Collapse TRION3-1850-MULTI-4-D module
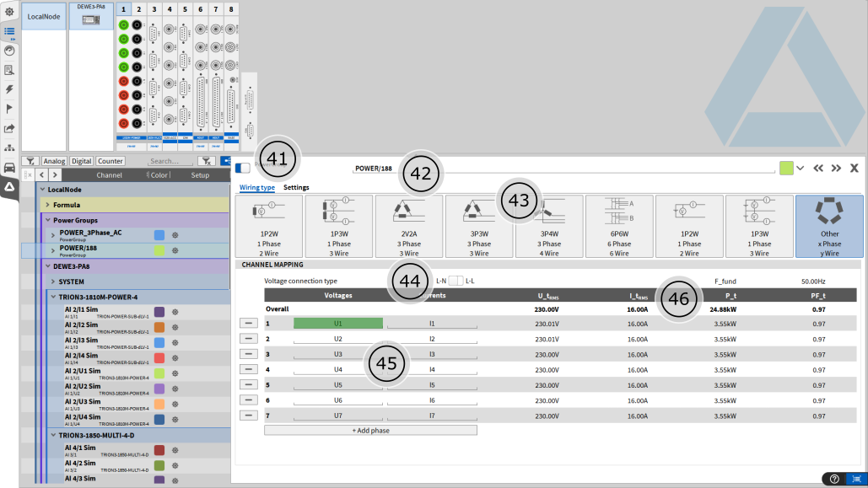The image size is (868, 488). tap(53, 436)
